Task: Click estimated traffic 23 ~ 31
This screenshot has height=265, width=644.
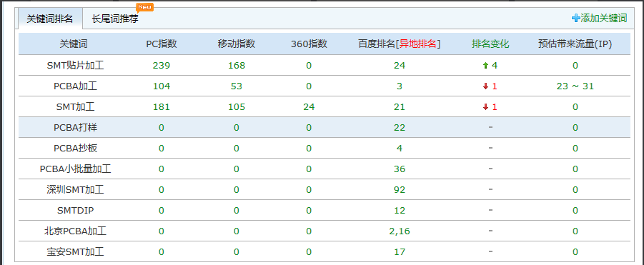Action: pos(575,86)
